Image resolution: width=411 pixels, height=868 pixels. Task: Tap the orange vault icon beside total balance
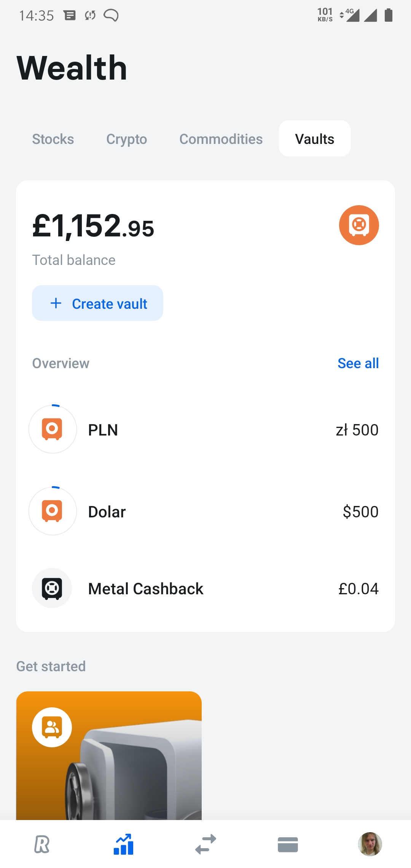359,225
